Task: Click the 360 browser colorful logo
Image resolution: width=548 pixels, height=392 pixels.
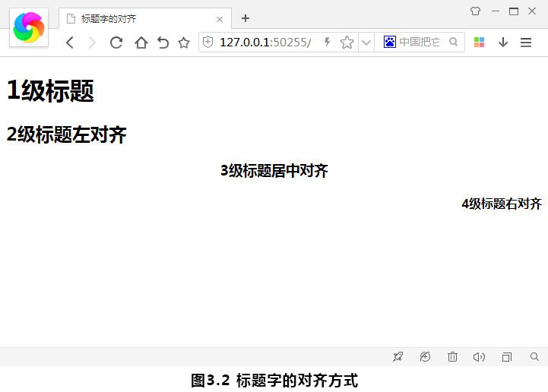Action: click(29, 27)
